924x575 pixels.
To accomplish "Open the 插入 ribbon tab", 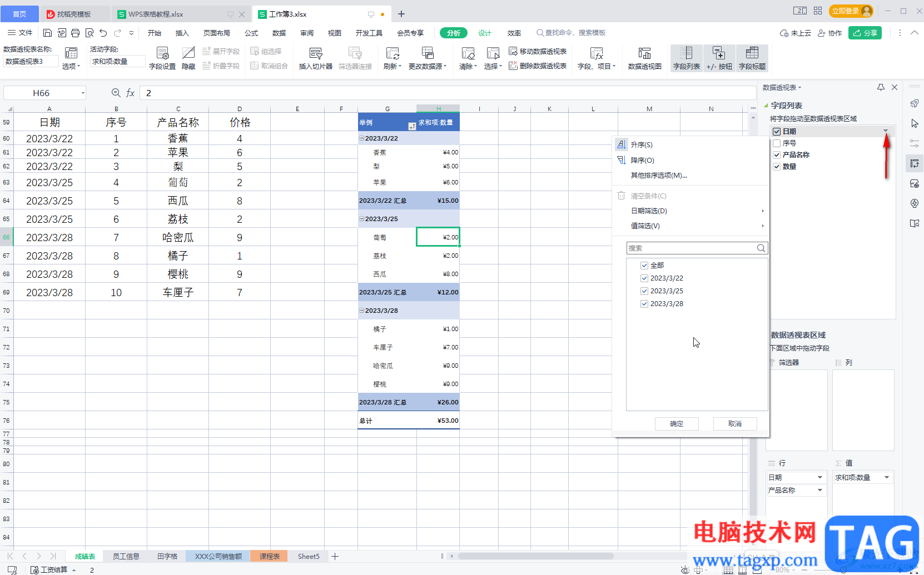I will point(182,33).
